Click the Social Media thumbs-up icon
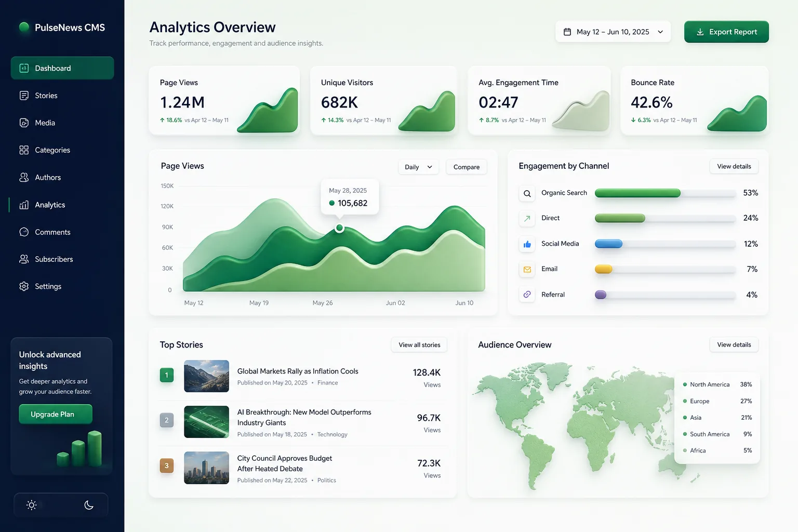Viewport: 798px width, 532px height. (x=527, y=244)
